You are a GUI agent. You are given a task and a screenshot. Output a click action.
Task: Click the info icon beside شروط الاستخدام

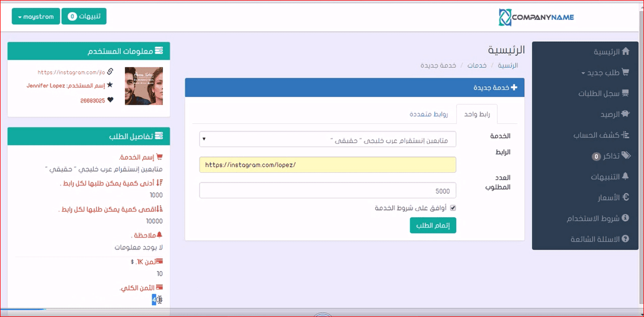coord(625,218)
